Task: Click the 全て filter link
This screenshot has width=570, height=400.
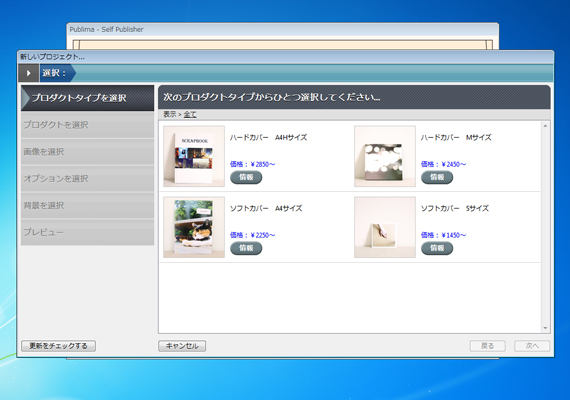Action: coord(190,114)
